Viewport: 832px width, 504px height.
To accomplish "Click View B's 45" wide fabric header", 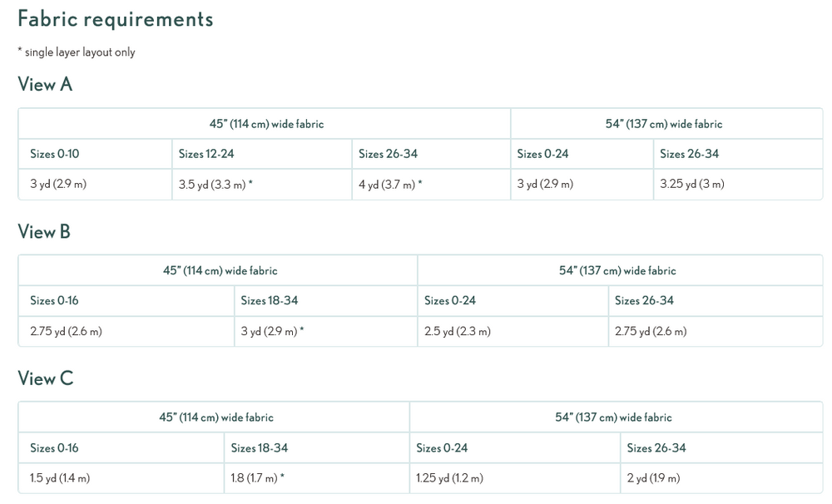I will pyautogui.click(x=220, y=271).
